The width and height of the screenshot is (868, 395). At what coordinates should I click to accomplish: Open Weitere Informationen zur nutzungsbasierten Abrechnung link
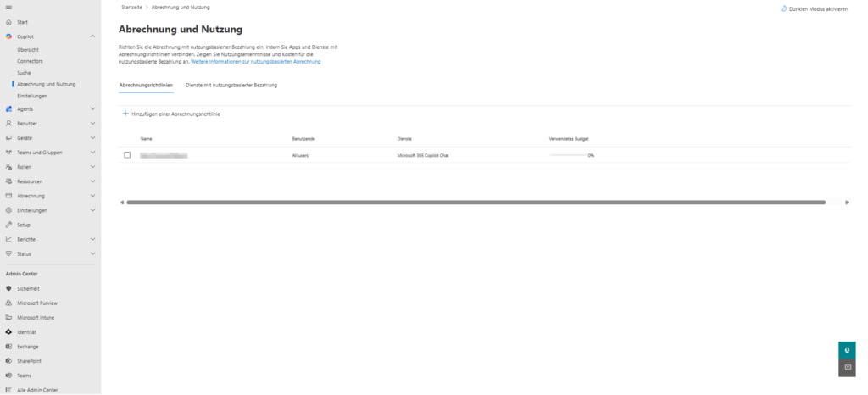point(255,62)
